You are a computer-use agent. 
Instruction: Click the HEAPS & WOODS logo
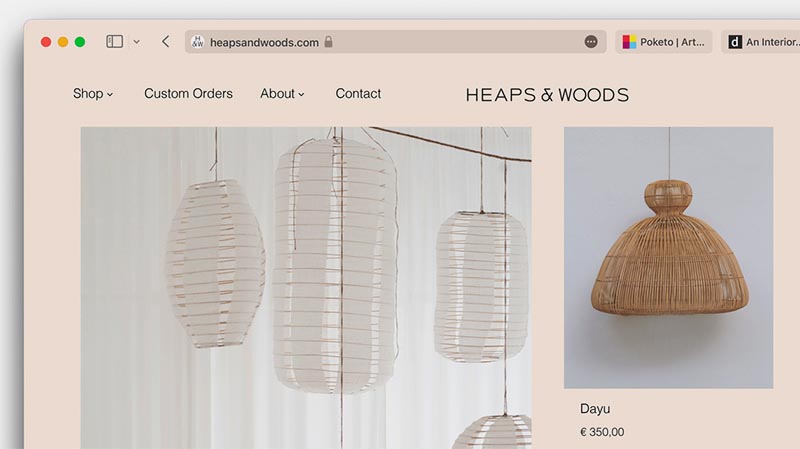547,95
